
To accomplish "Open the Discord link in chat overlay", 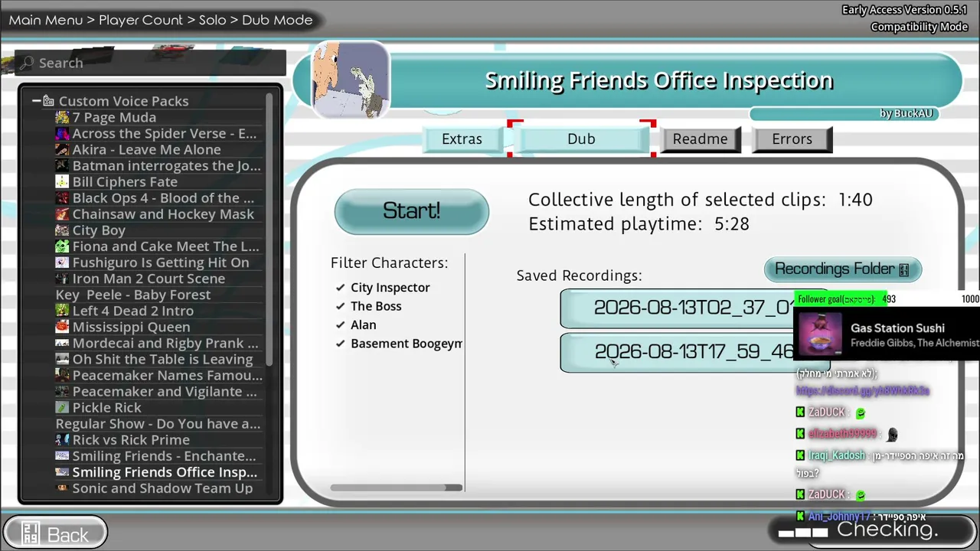I will (x=863, y=390).
